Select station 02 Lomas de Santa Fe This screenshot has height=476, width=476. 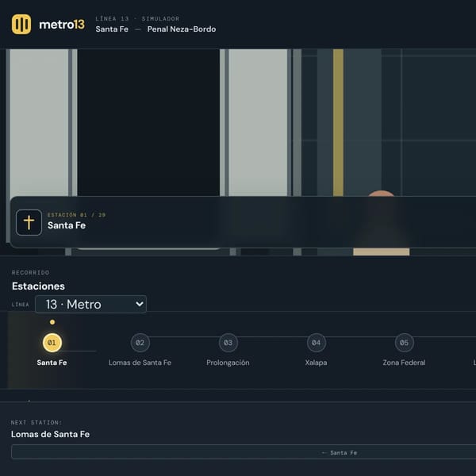point(140,343)
